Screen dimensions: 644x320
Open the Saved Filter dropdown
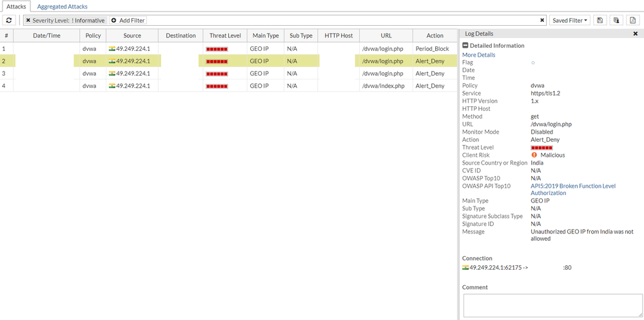(x=570, y=20)
